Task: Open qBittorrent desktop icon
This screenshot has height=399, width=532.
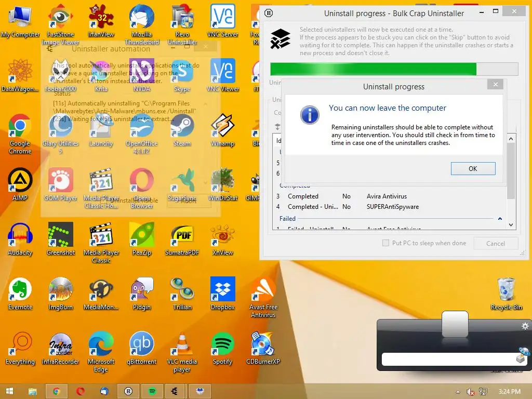Action: click(x=142, y=348)
